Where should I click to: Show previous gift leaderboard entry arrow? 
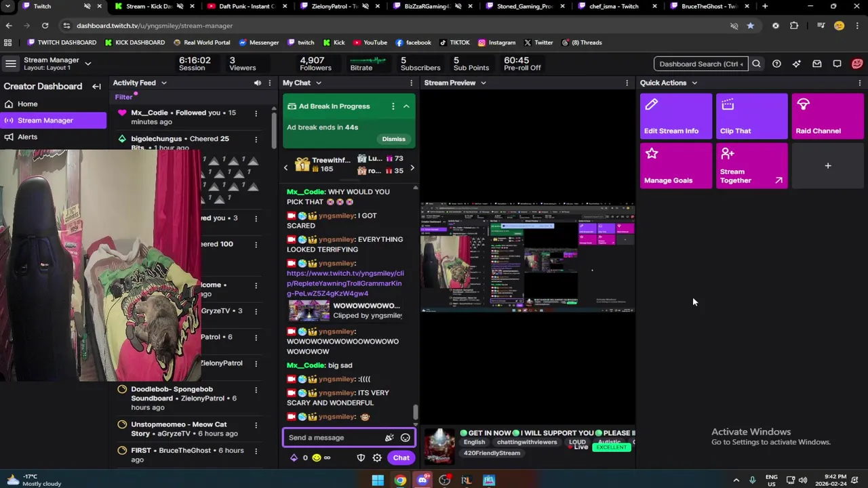pyautogui.click(x=285, y=167)
